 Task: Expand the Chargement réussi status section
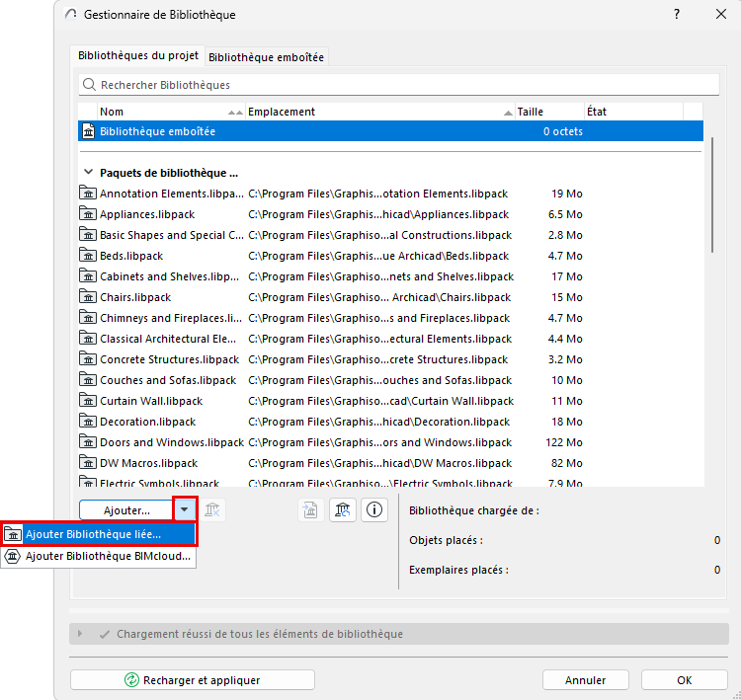click(x=80, y=634)
